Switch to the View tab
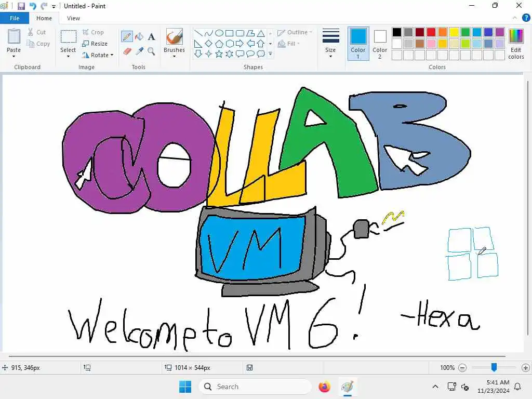532x399 pixels. point(73,18)
